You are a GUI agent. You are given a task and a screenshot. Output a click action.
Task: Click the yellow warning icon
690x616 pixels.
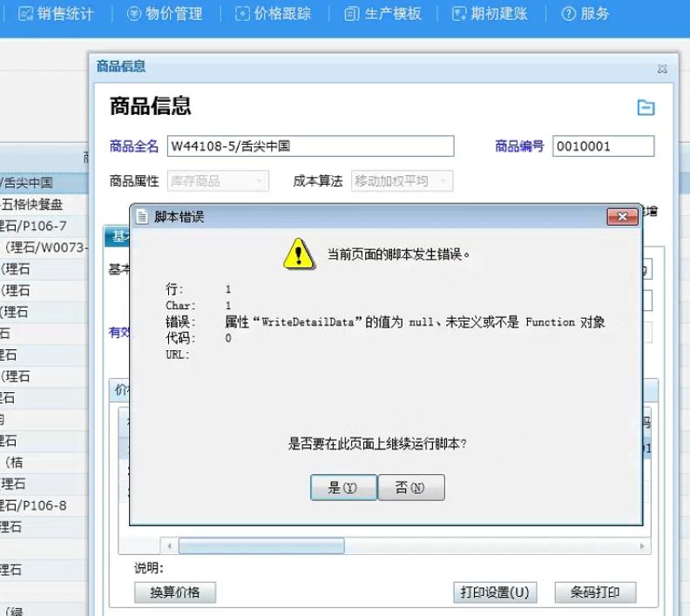(x=299, y=254)
